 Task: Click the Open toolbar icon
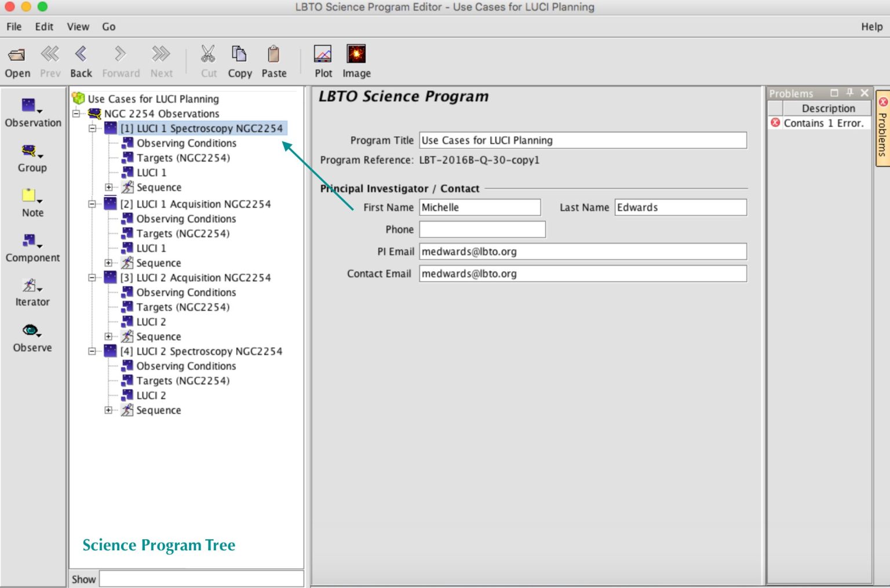(17, 55)
